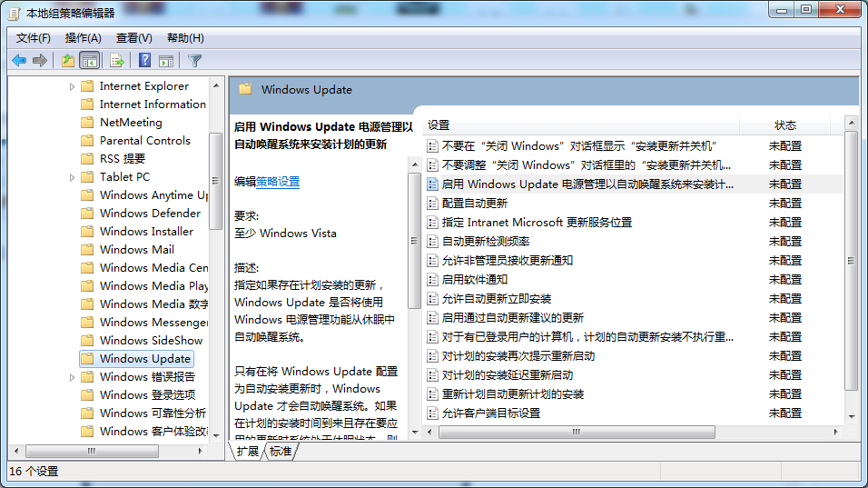Click the 状态 column header

[784, 124]
